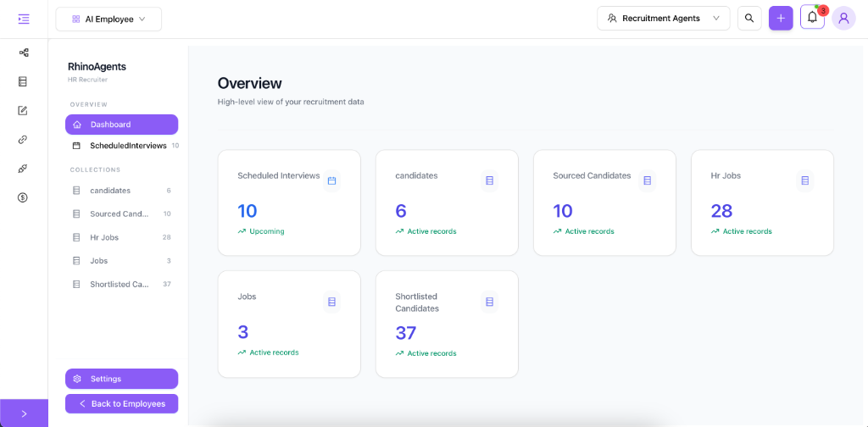
Task: Open the edit note icon in left rail
Action: 23,111
